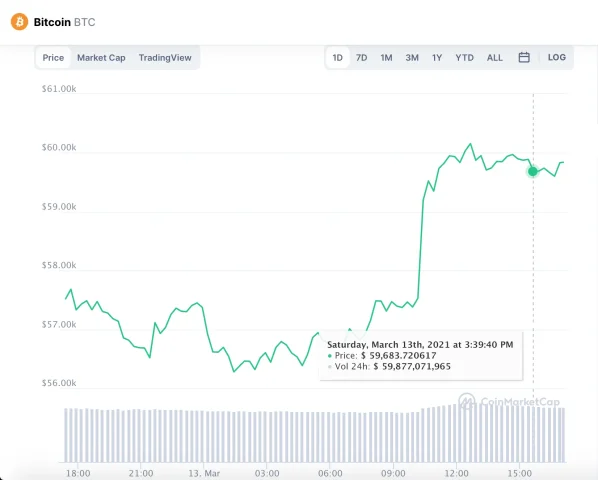
Task: Click the orange Bitcoin logo icon
Action: [19, 22]
